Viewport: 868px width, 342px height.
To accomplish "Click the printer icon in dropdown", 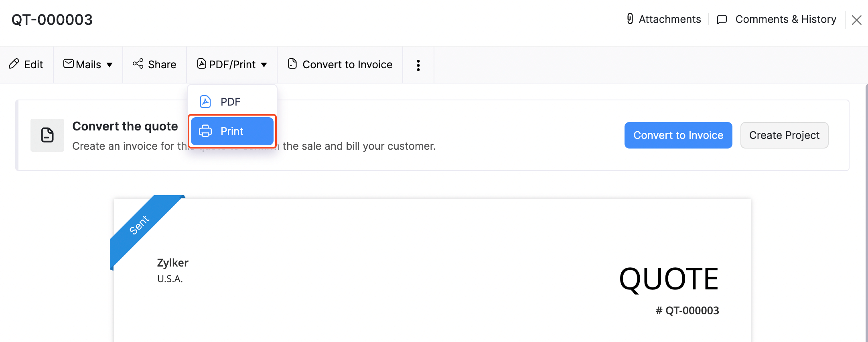I will point(205,131).
